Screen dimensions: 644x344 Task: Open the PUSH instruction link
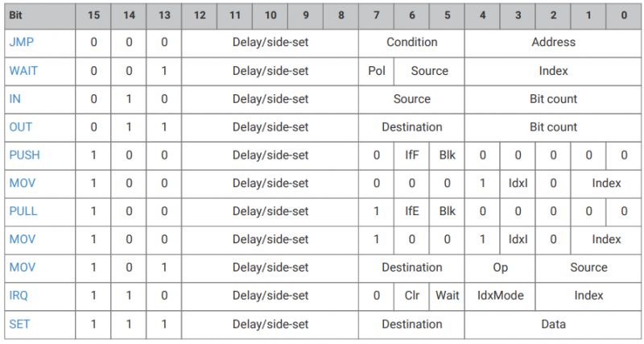point(25,155)
